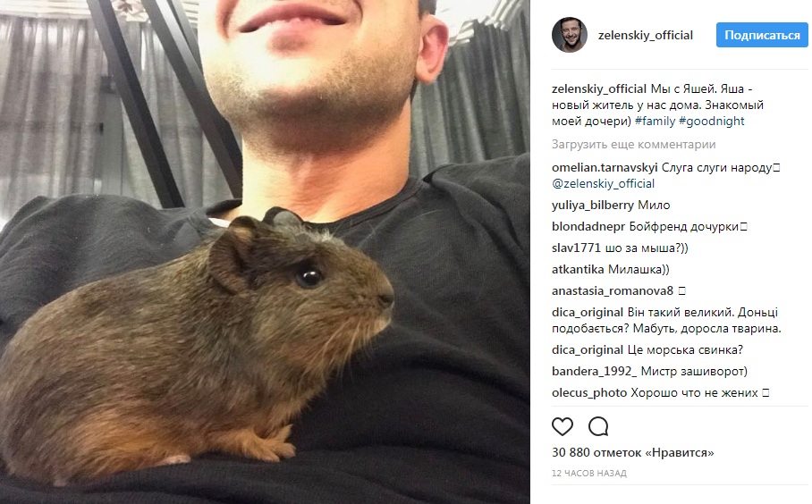The height and width of the screenshot is (504, 812).
Task: Visit atkantika commenter profile
Action: [578, 270]
